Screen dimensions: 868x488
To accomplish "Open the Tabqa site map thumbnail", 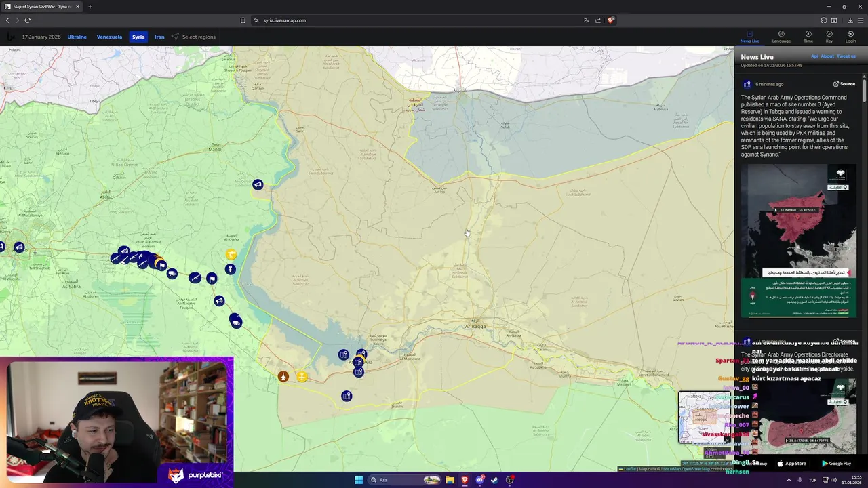I will click(798, 240).
